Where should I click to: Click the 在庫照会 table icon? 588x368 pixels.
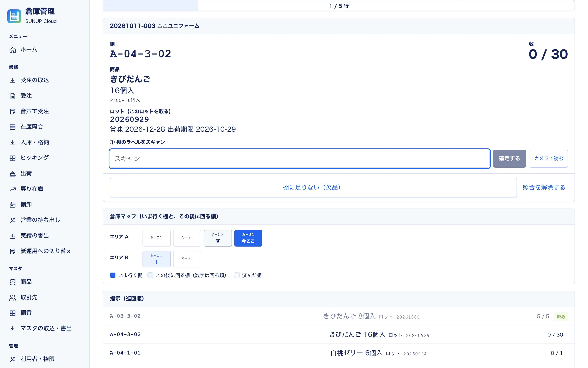coord(13,127)
